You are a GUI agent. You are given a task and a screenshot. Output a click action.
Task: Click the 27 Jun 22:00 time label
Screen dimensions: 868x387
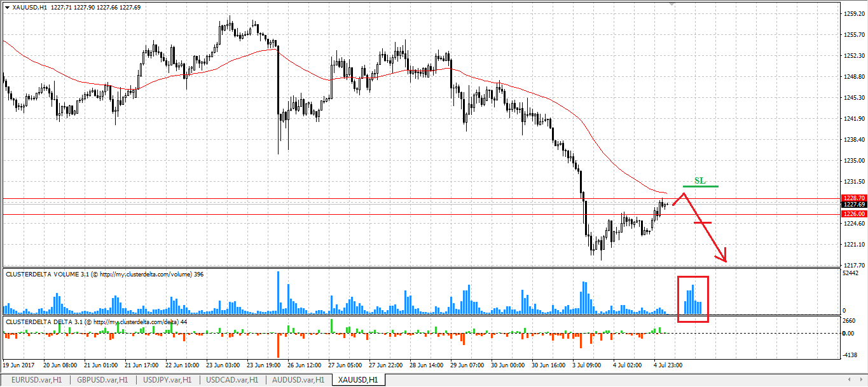pyautogui.click(x=387, y=366)
